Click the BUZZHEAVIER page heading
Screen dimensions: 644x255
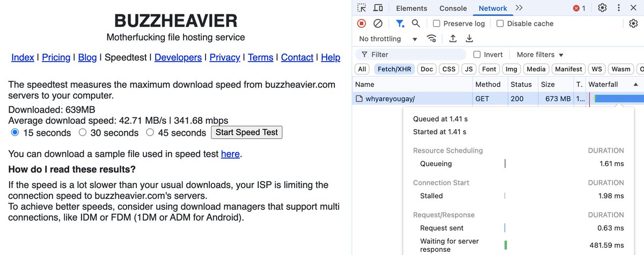(175, 21)
